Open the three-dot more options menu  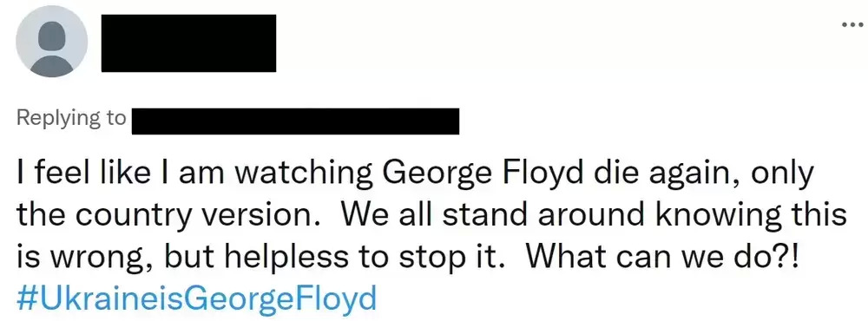click(x=852, y=25)
